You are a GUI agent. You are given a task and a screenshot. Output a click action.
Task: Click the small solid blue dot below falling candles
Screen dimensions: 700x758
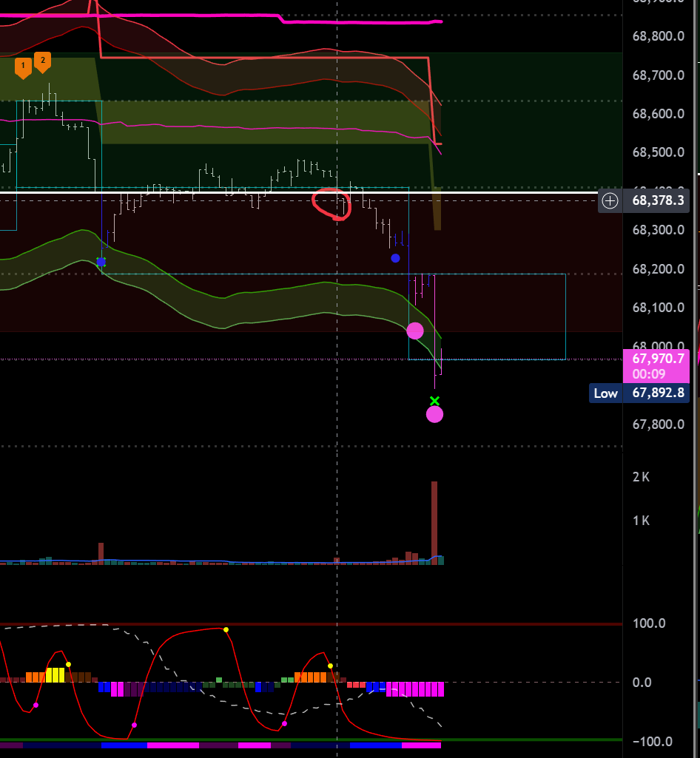click(x=395, y=258)
